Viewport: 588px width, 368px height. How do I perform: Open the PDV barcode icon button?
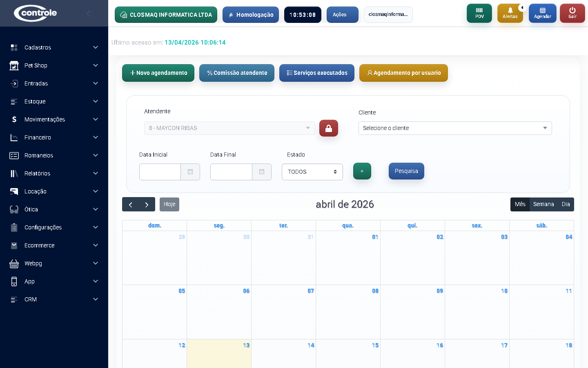[479, 13]
